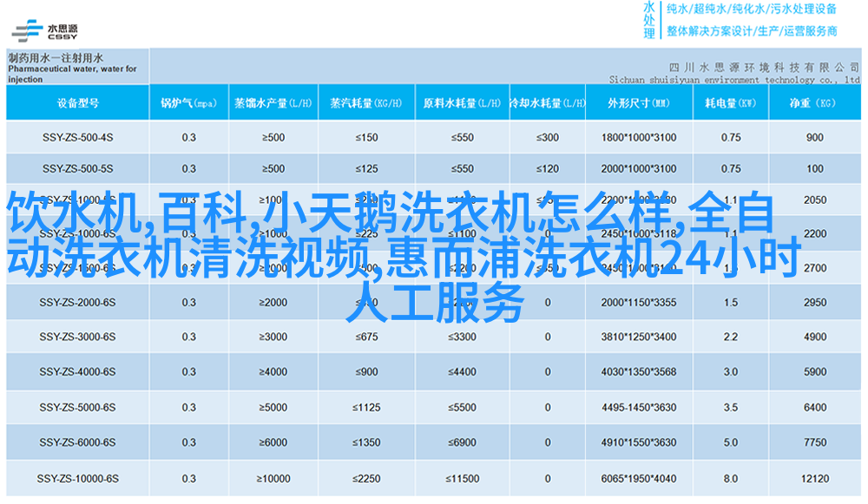
Task: Select the Pharmaceutical water title cell
Action: [x=76, y=67]
